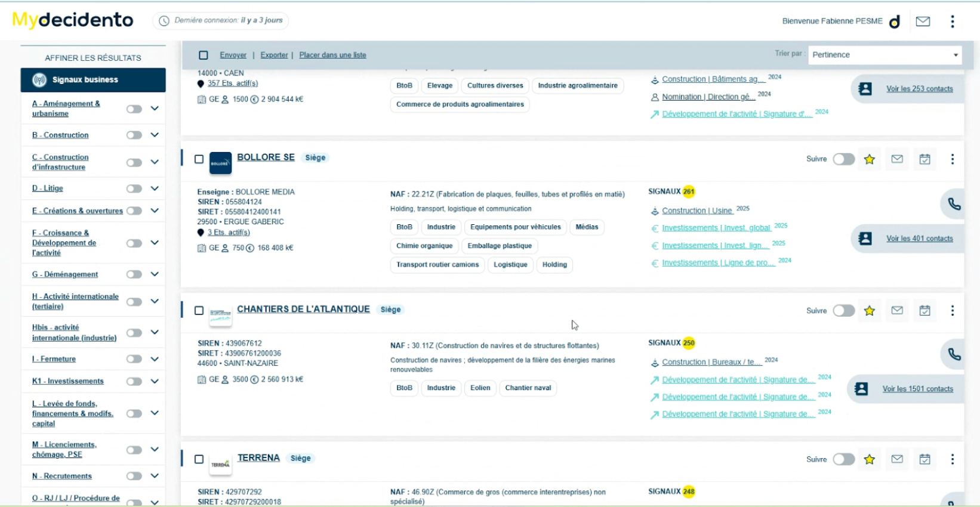Enable the B - Construction filter toggle

(x=134, y=135)
